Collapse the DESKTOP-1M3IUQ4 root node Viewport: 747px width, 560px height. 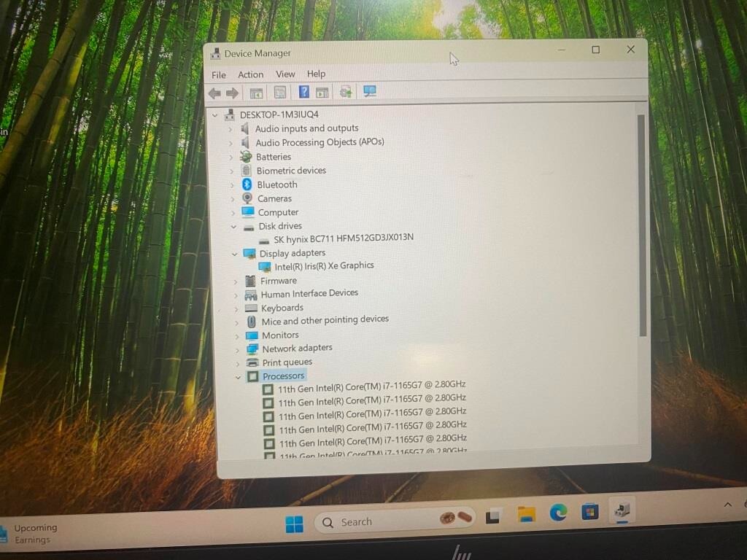215,115
